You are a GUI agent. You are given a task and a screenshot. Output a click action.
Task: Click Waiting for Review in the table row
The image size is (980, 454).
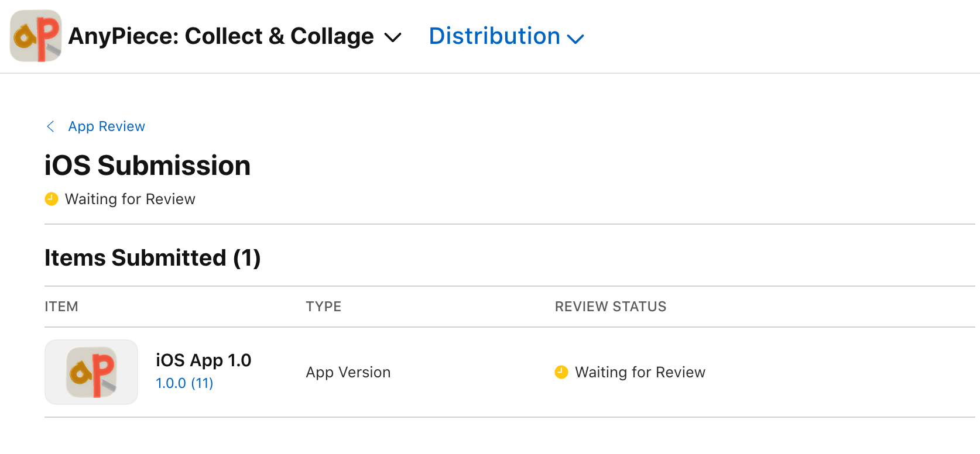pyautogui.click(x=640, y=372)
